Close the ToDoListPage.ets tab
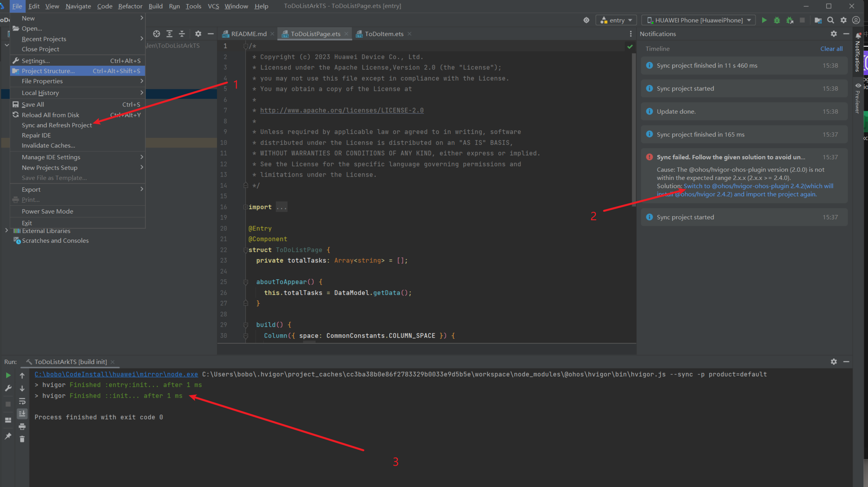 click(x=346, y=34)
